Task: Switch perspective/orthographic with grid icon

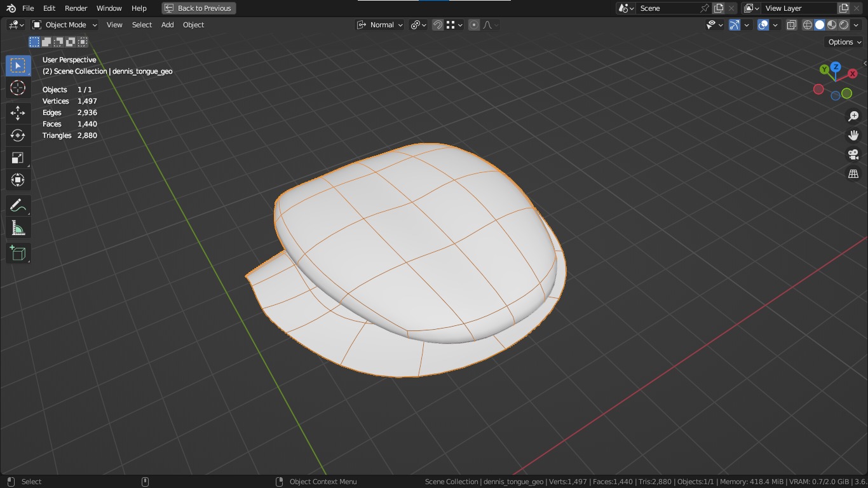Action: click(853, 173)
